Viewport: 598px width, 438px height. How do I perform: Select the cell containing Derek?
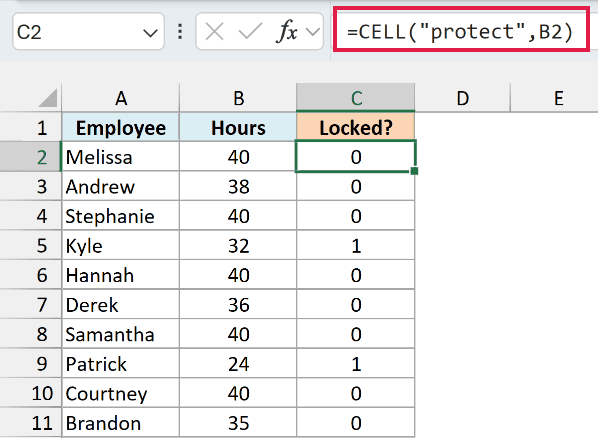[x=121, y=304]
